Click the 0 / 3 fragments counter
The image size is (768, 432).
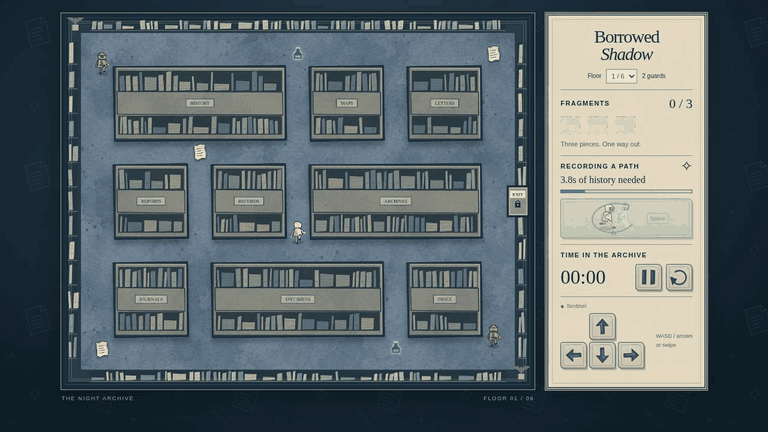click(x=681, y=104)
